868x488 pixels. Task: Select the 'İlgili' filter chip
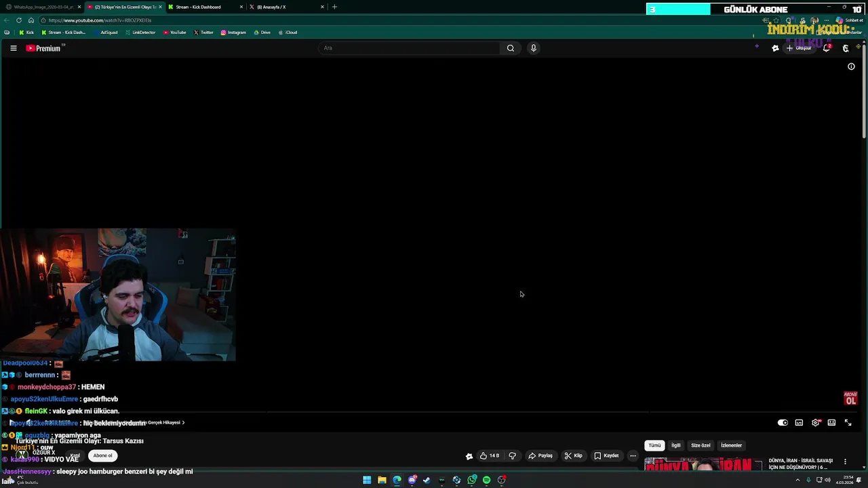point(676,445)
